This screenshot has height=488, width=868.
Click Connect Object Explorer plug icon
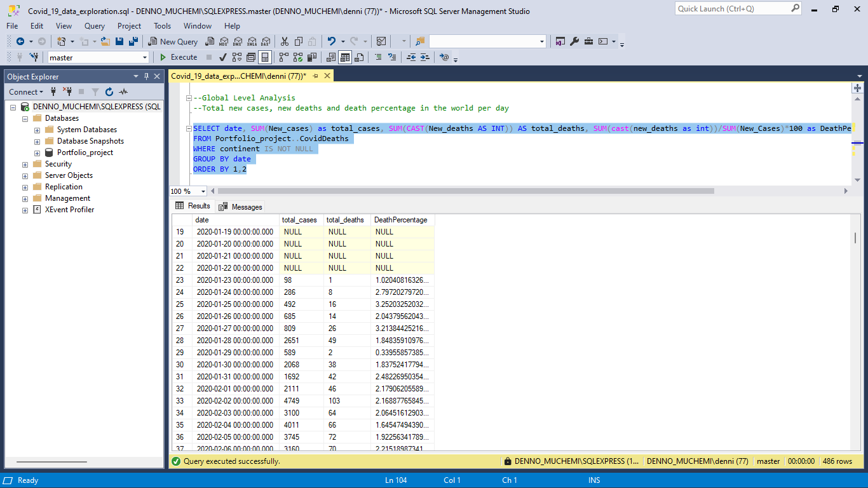[53, 92]
